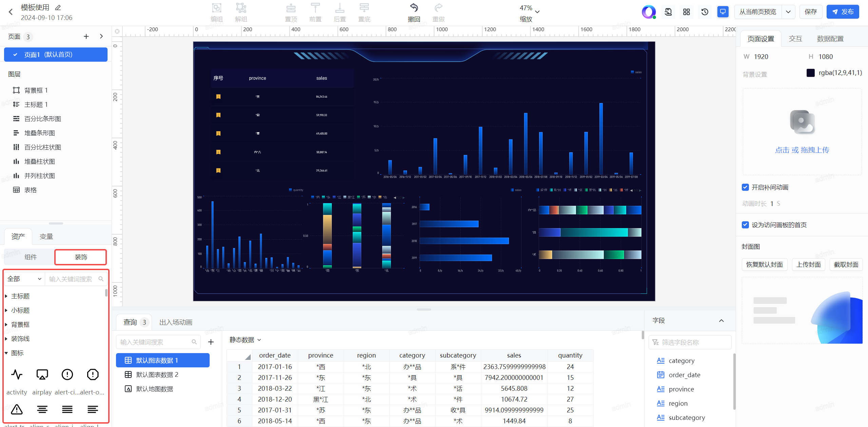Select the 背景框 1 layer

tap(56, 90)
